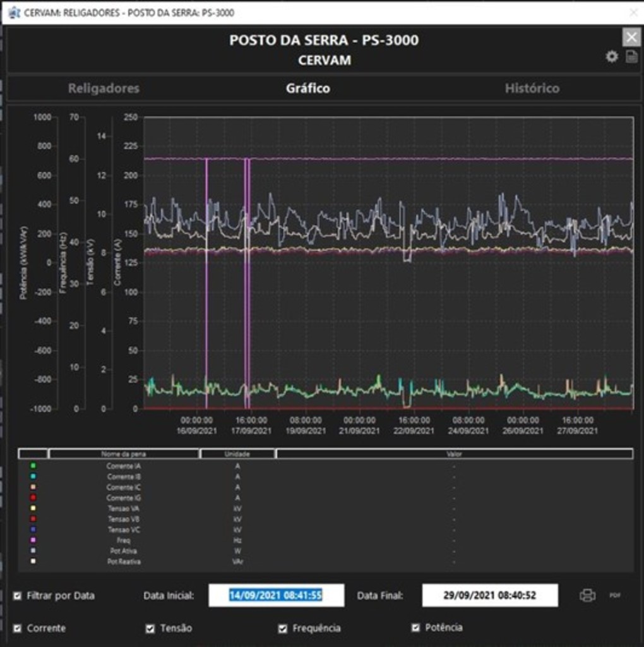Click the Data Inicial date field
This screenshot has width=644, height=647.
[x=276, y=595]
